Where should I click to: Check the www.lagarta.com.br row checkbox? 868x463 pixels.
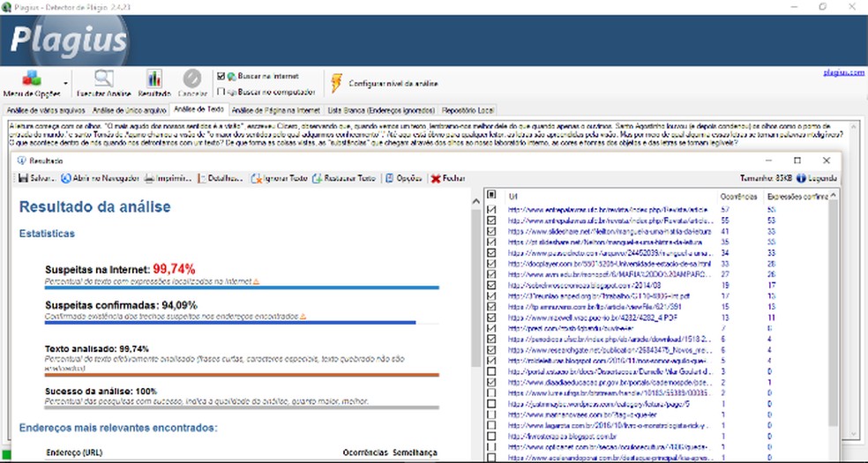point(491,425)
